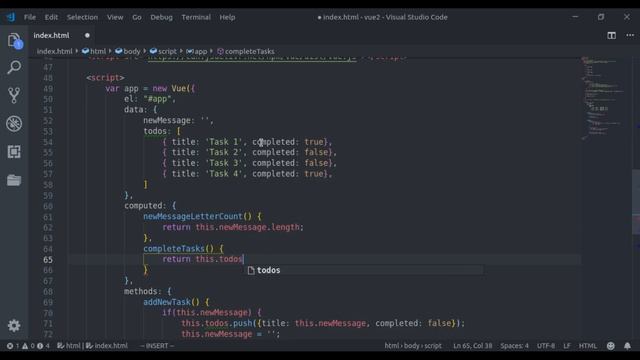The height and width of the screenshot is (360, 640).
Task: Change language mode HTML
Action: coord(588,346)
